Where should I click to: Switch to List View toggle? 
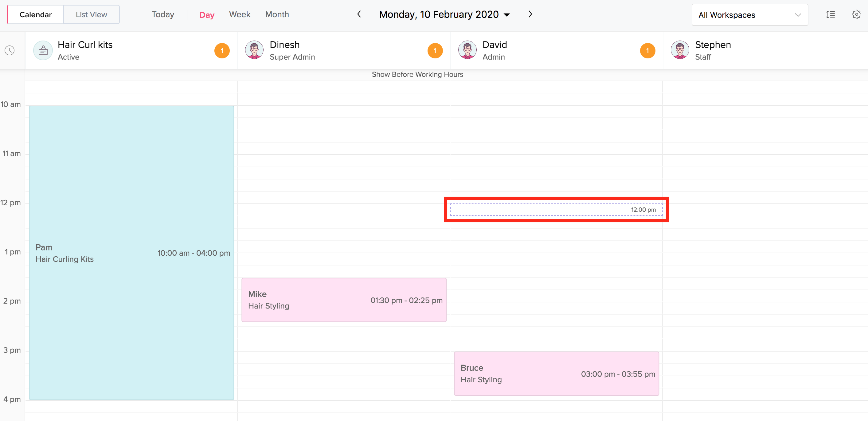(91, 14)
